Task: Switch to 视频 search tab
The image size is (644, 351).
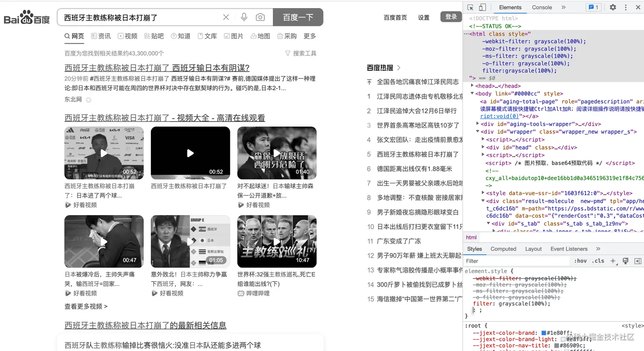Action: [127, 36]
